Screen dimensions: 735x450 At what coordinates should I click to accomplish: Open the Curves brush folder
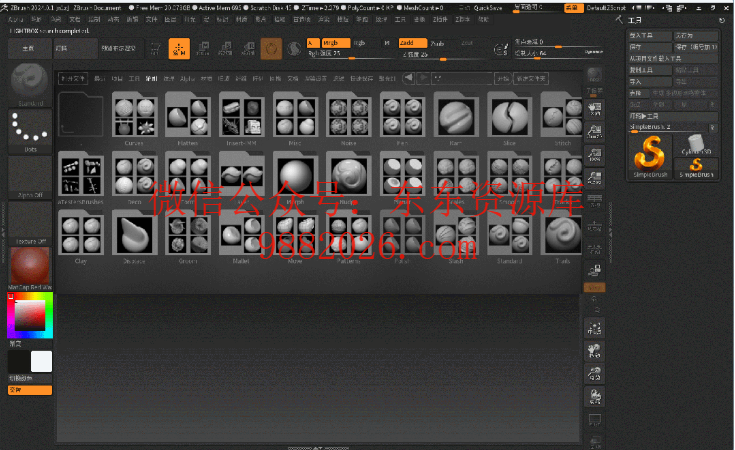click(134, 117)
